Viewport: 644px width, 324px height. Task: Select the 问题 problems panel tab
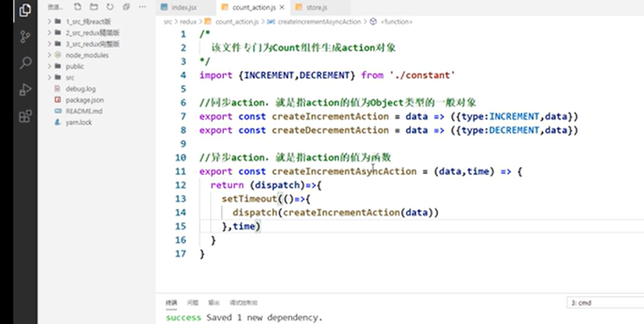[x=192, y=303]
